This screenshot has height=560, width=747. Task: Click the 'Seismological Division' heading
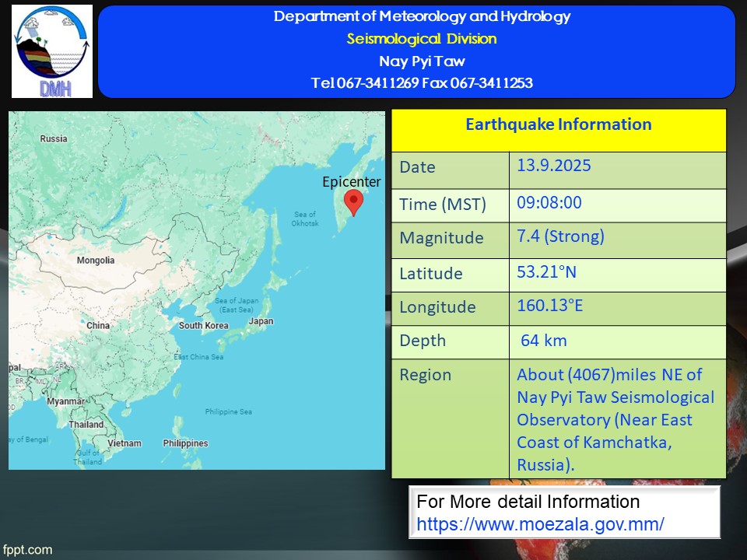422,39
